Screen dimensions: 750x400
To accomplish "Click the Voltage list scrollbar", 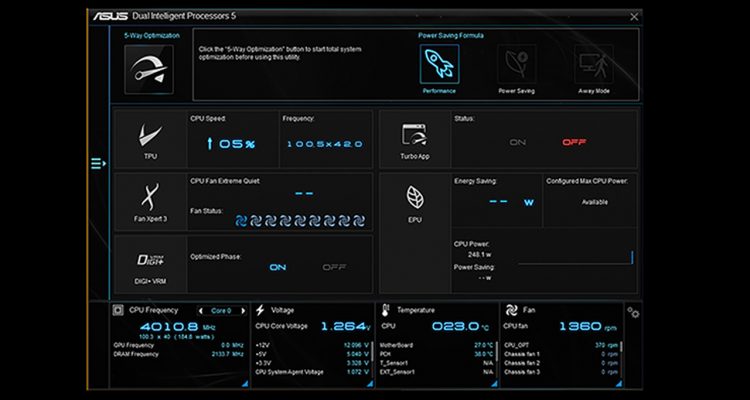I will tap(372, 352).
